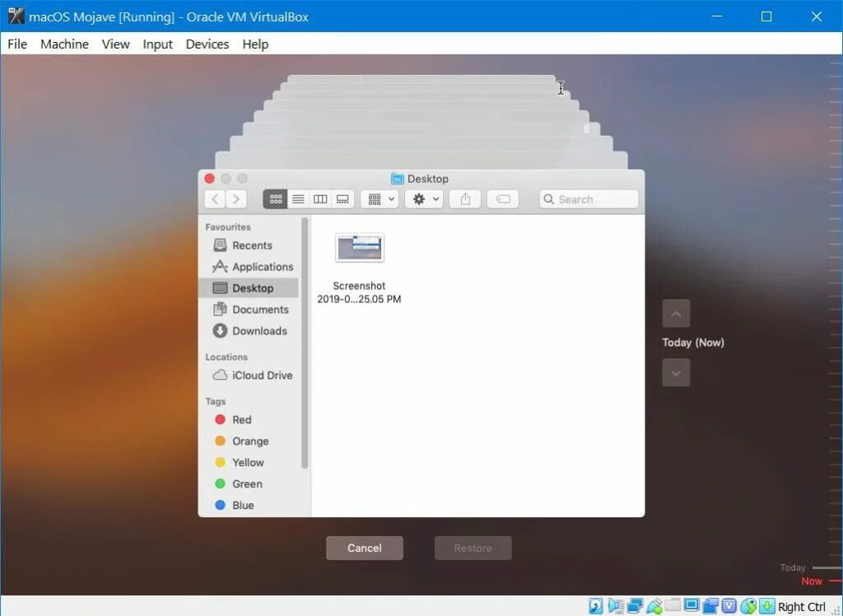
Task: Click the Desktop folder icon in title
Action: point(398,179)
